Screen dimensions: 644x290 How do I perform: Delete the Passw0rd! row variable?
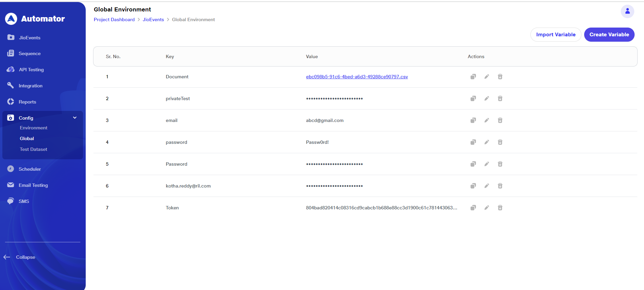point(500,142)
